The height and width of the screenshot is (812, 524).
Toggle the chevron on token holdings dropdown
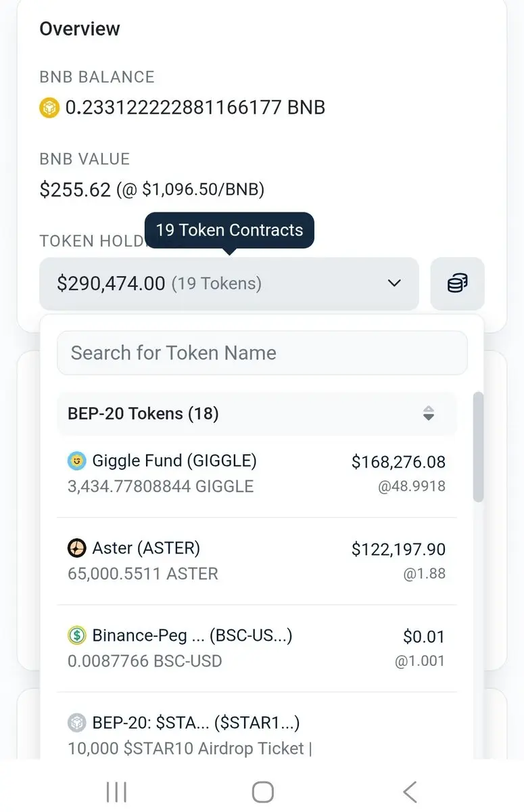point(394,284)
